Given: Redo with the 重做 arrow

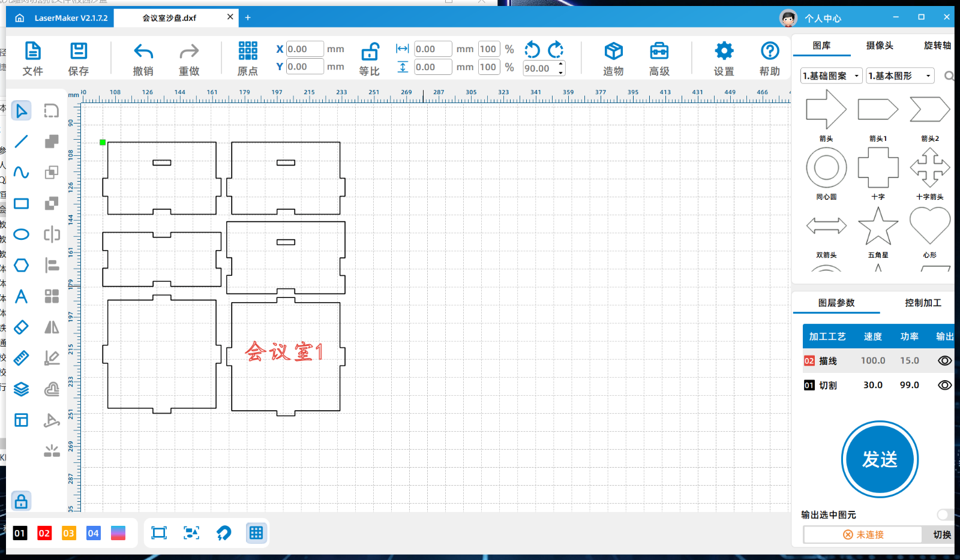Looking at the screenshot, I should pos(189,52).
